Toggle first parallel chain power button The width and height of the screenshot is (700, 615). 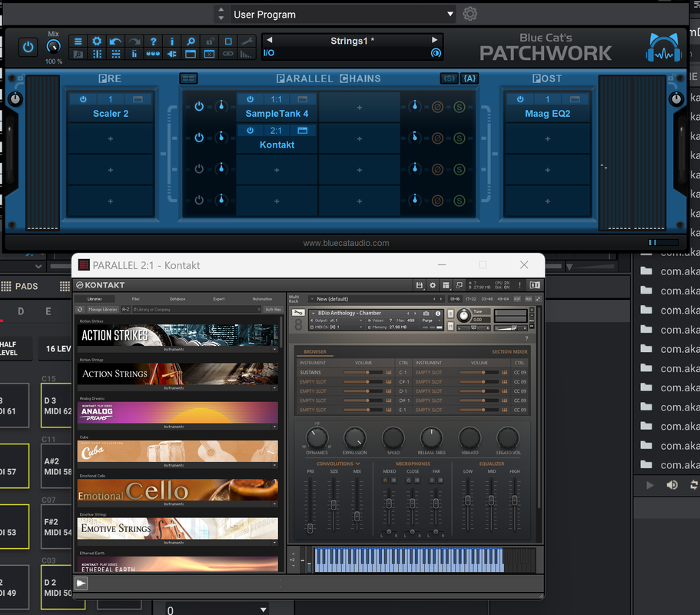click(199, 106)
